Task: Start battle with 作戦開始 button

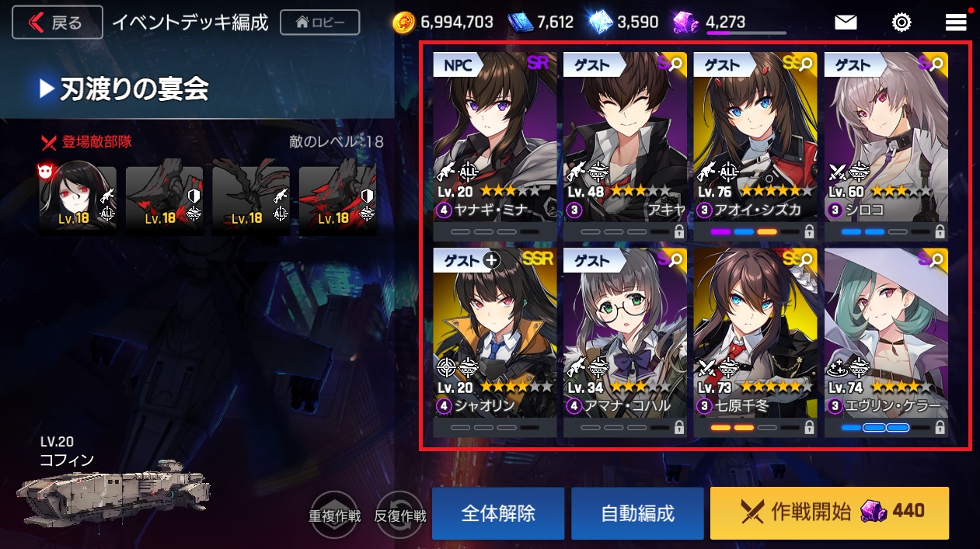Action: pyautogui.click(x=829, y=513)
